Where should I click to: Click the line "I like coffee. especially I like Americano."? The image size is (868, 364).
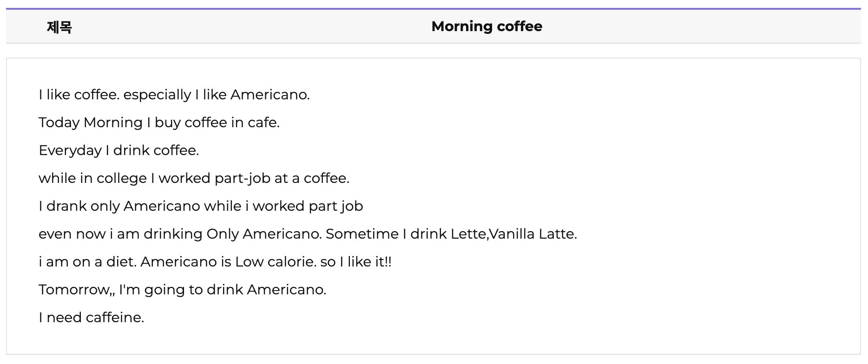pyautogui.click(x=174, y=95)
